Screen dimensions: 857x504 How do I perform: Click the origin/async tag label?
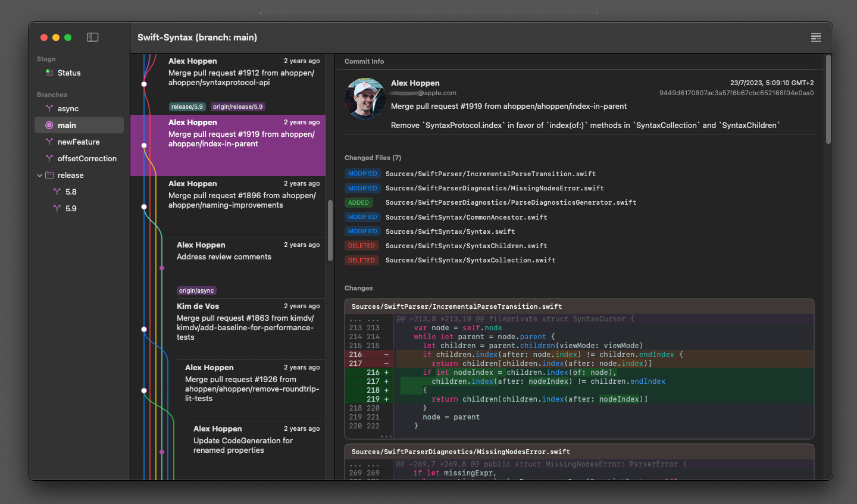click(196, 291)
